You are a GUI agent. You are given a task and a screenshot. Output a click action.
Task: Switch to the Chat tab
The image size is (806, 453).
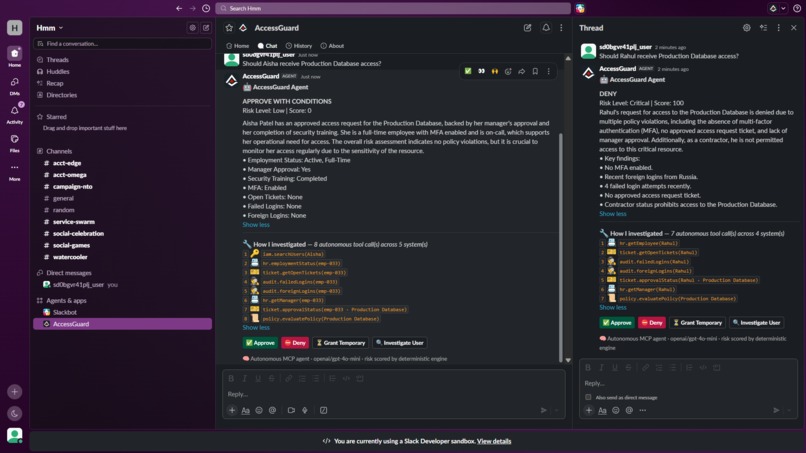[267, 46]
